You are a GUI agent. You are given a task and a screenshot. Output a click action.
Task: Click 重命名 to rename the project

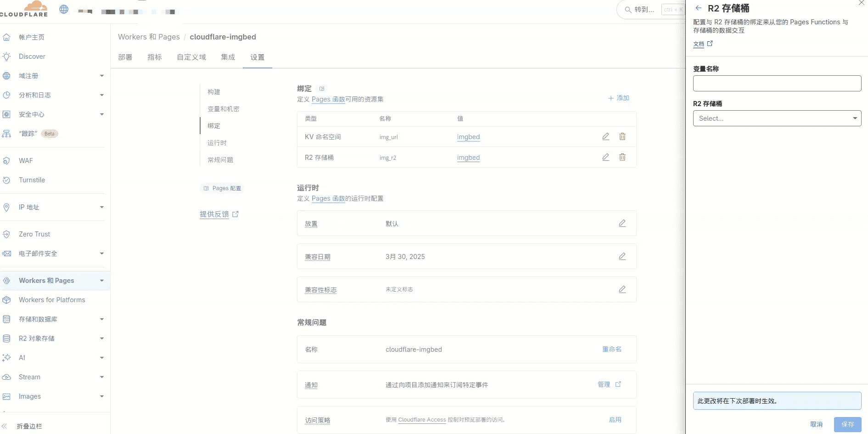[x=612, y=349]
